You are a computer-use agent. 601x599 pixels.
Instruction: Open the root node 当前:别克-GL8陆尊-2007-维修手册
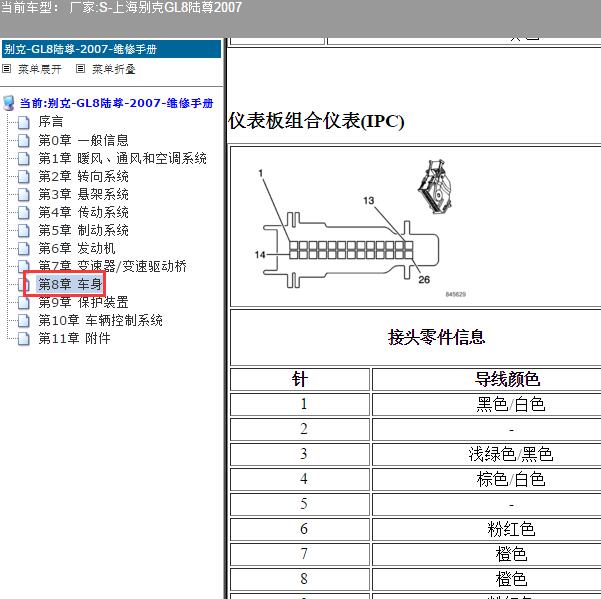pyautogui.click(x=117, y=103)
